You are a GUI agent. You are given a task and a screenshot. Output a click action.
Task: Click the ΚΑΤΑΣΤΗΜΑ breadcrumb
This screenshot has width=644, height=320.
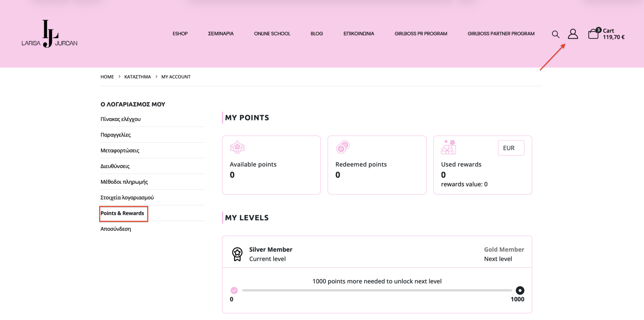(x=138, y=77)
